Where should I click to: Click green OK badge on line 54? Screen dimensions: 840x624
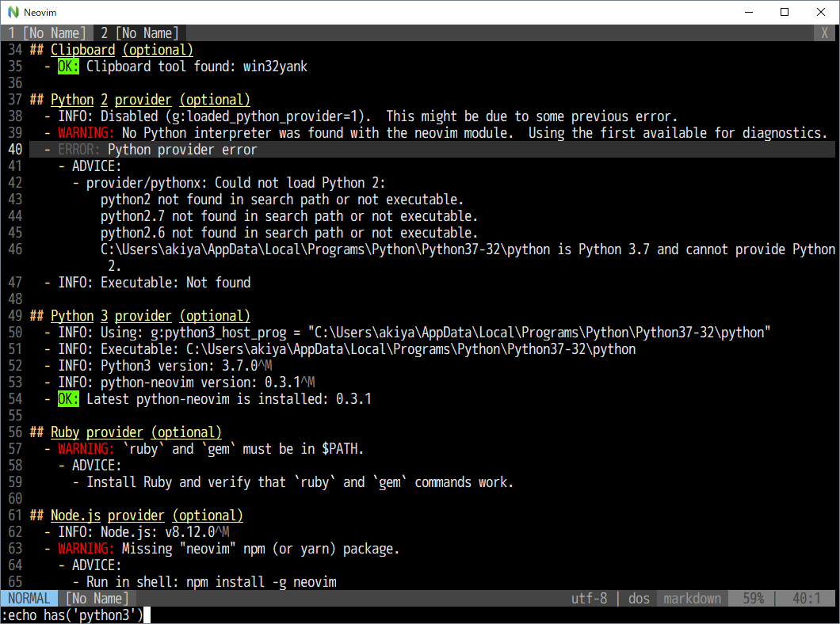tap(69, 398)
